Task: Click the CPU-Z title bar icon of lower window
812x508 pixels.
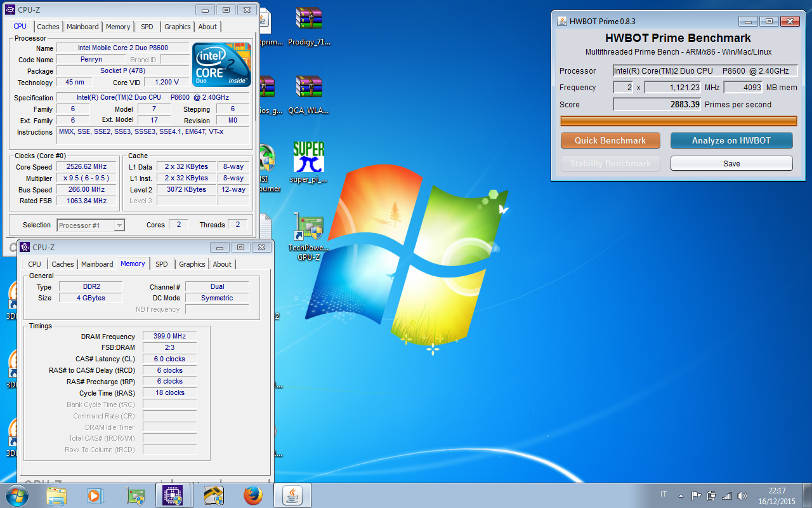Action: (x=25, y=247)
